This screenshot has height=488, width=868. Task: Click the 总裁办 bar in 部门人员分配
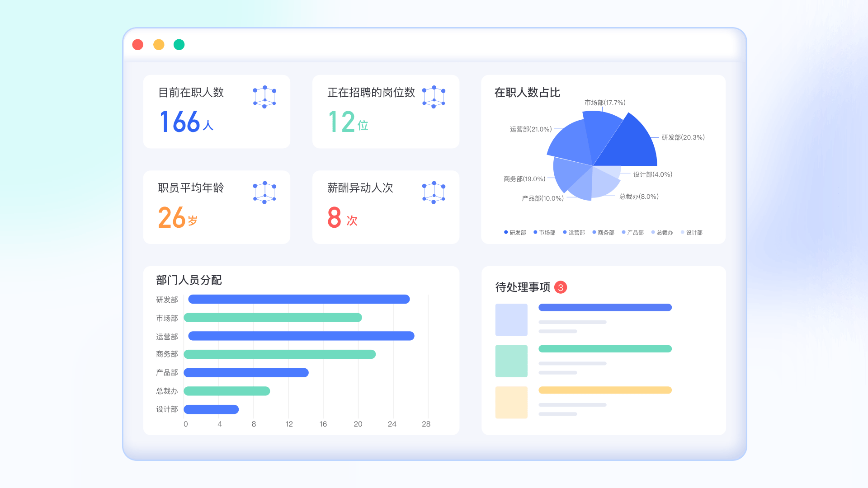(x=226, y=391)
